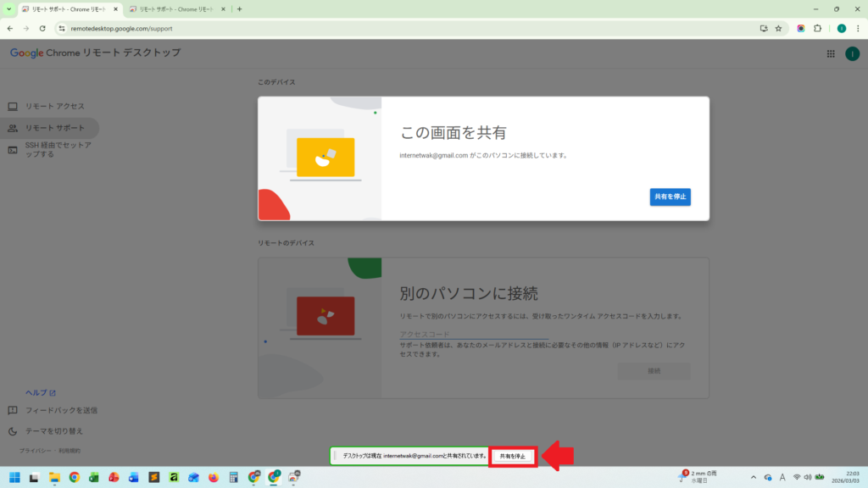Click the browser reload icon
Viewport: 868px width, 488px height.
click(x=42, y=28)
